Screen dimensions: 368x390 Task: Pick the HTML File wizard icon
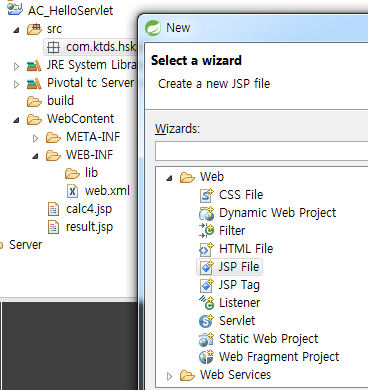[x=206, y=249]
